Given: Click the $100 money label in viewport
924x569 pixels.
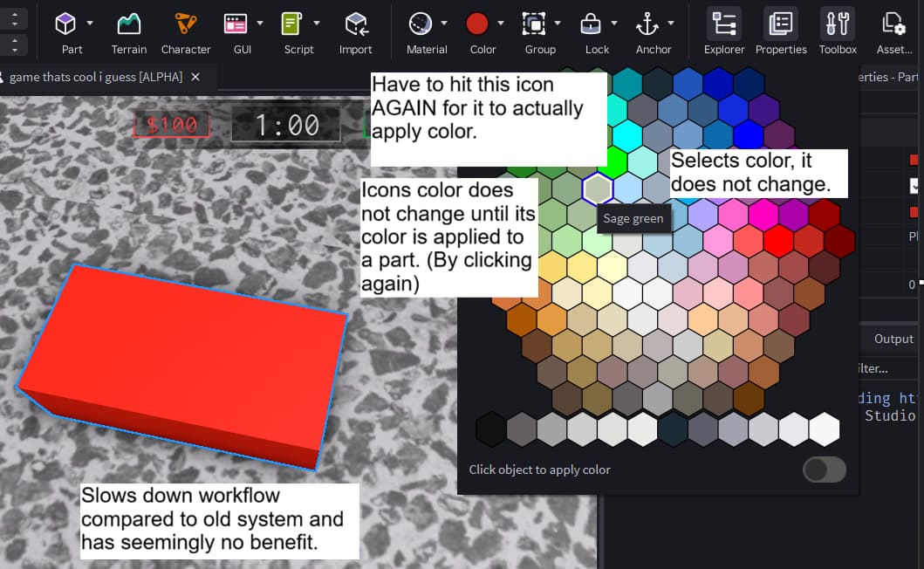Looking at the screenshot, I should point(172,125).
